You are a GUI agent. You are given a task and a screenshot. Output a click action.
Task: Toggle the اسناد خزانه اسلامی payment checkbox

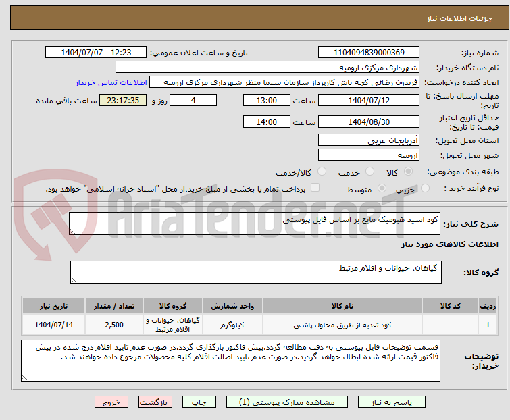(315, 188)
